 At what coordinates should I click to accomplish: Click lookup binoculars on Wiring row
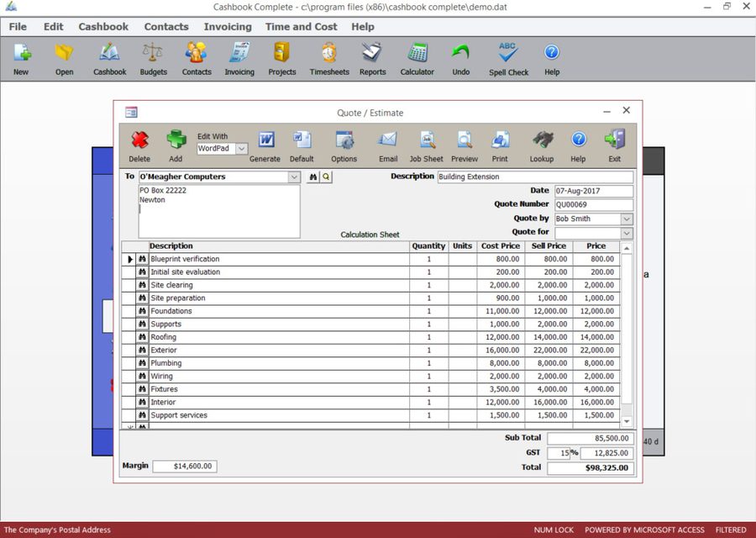[142, 377]
